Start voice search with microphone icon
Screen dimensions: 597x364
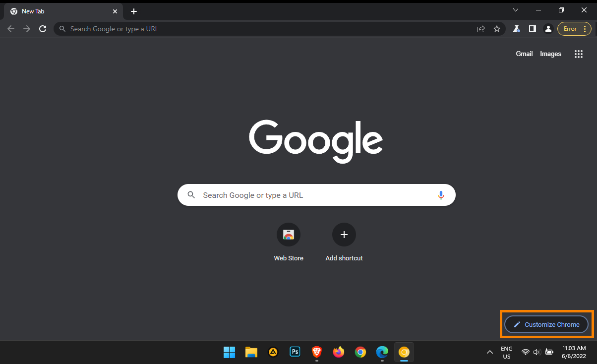click(441, 195)
